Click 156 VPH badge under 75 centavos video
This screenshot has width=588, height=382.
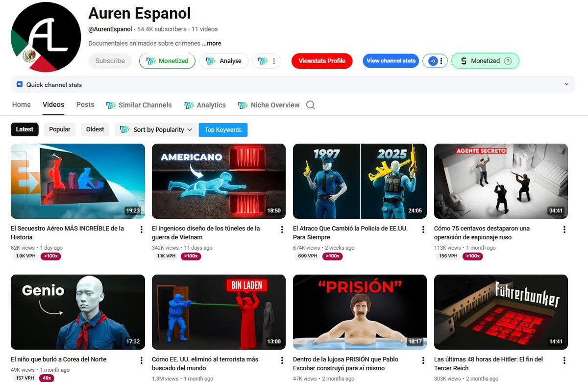click(x=448, y=256)
